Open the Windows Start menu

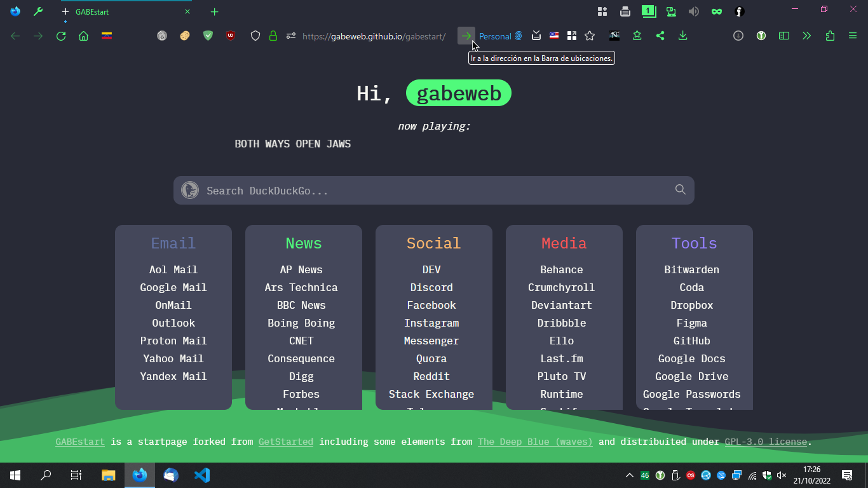pos(15,475)
